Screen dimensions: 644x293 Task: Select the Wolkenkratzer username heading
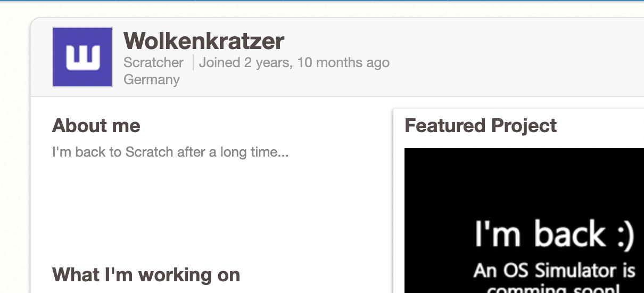(204, 40)
